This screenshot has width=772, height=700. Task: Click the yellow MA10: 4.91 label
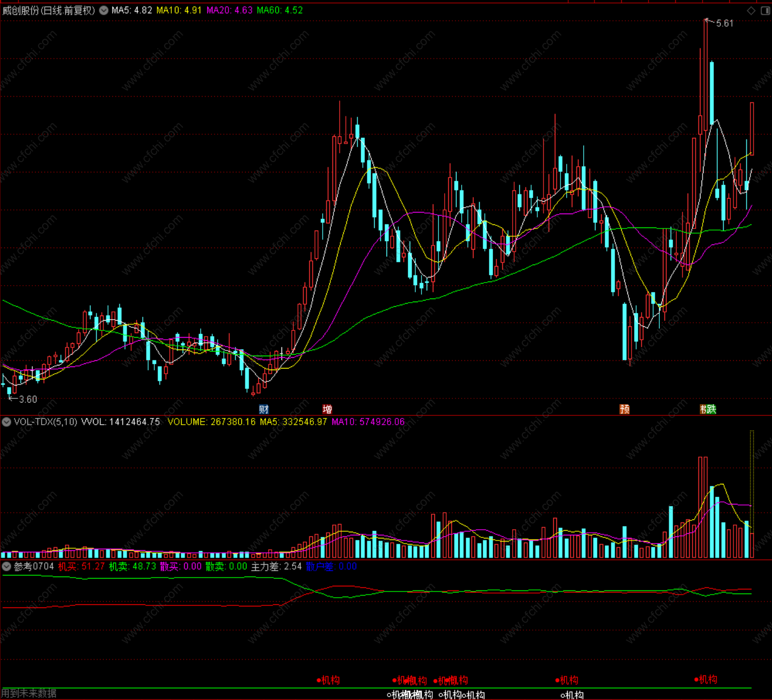(x=179, y=10)
